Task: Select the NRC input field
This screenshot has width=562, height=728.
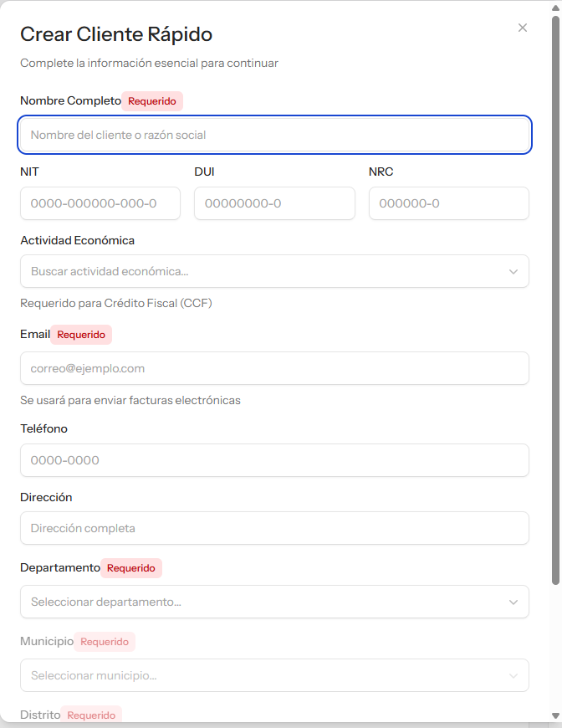Action: [449, 203]
